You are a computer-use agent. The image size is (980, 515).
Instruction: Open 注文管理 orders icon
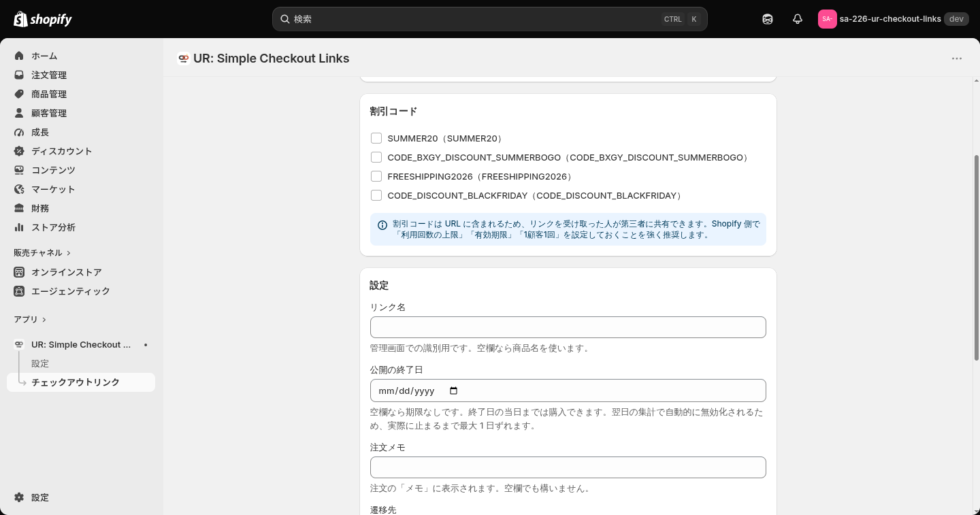pyautogui.click(x=19, y=75)
